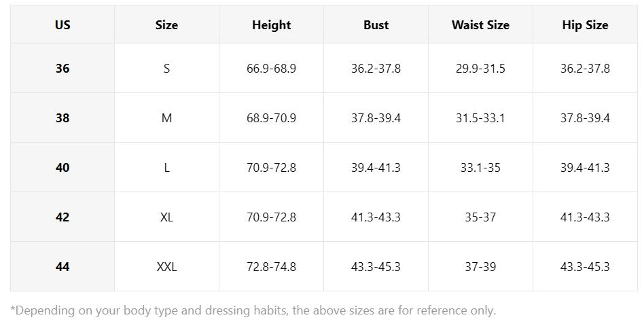Click the XL size cell
Viewport: 644px width, 324px height.
[166, 217]
